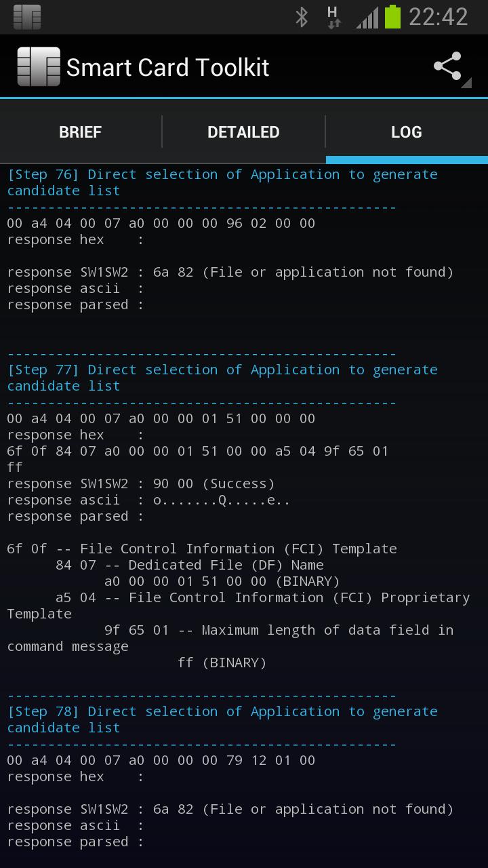
Task: Tap the Step 76 heading
Action: (x=222, y=182)
